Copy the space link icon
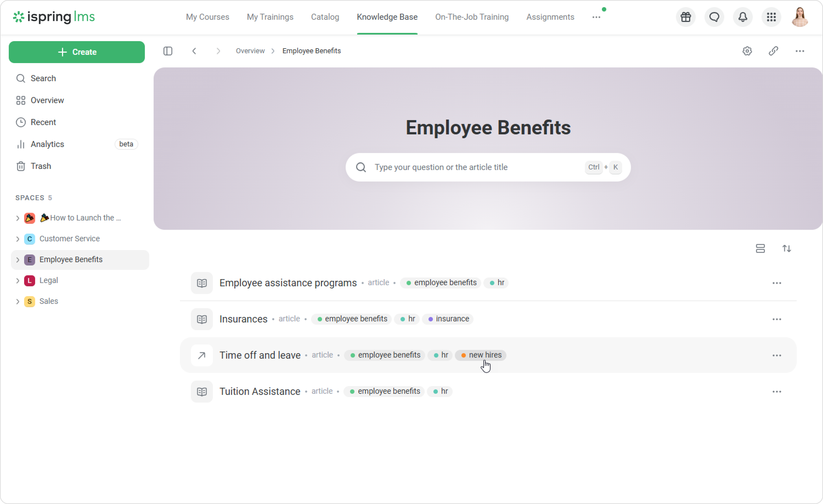Screen dimensions: 823x504 [x=773, y=51]
